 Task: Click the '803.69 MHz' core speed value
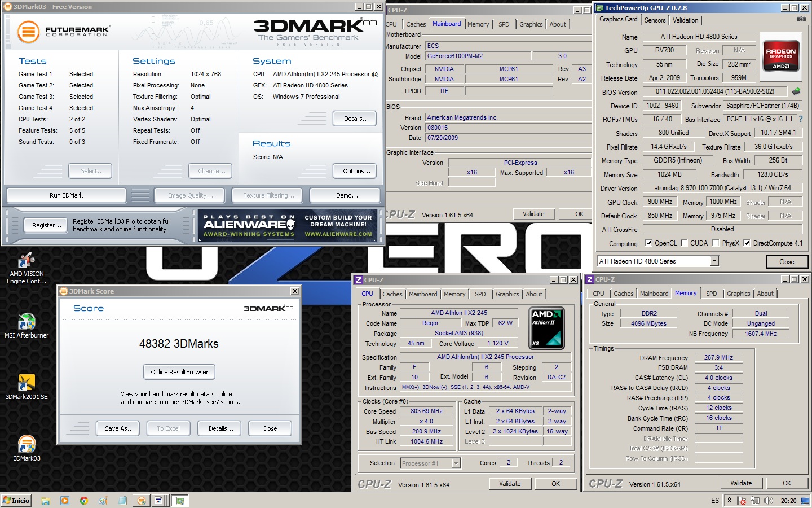click(x=426, y=411)
